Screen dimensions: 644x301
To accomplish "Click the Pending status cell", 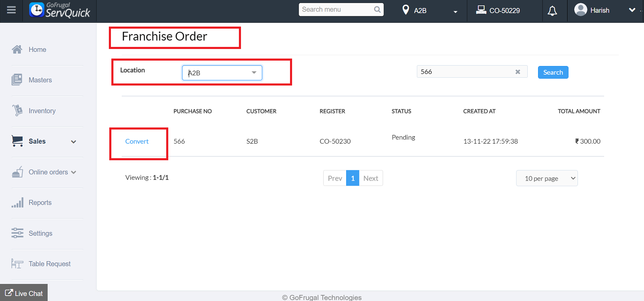I will tap(403, 137).
